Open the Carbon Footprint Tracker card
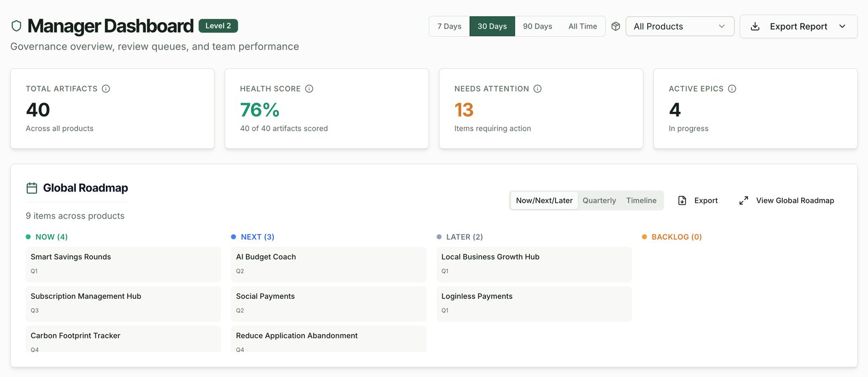The height and width of the screenshot is (377, 868). click(x=123, y=339)
